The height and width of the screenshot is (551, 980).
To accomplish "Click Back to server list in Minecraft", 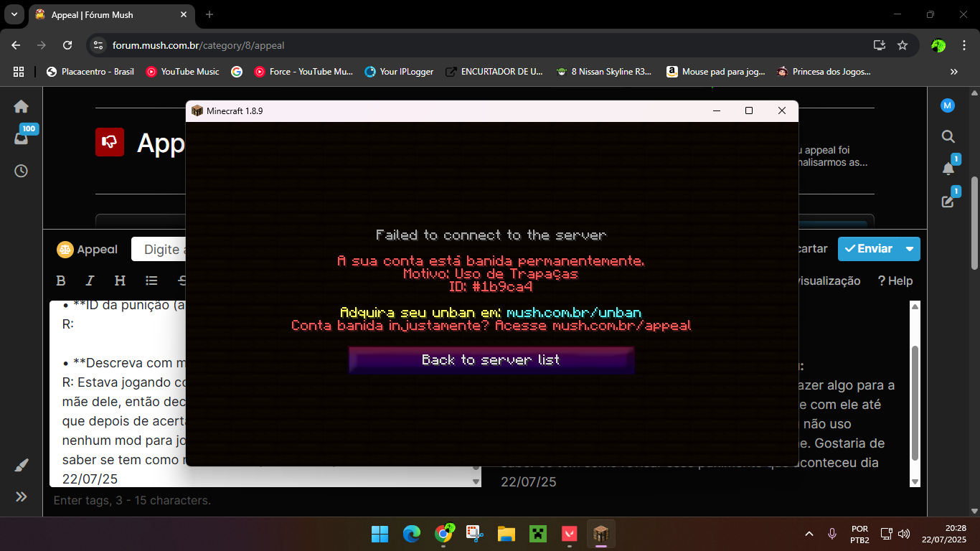I will click(x=491, y=359).
